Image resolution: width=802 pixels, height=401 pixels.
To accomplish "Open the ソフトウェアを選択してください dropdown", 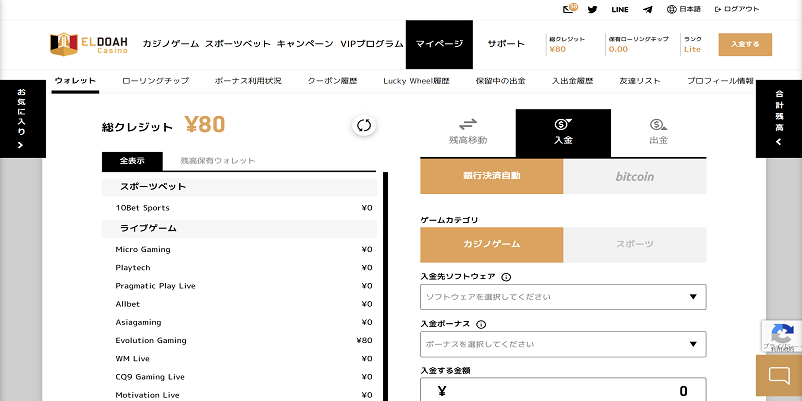I will (563, 297).
